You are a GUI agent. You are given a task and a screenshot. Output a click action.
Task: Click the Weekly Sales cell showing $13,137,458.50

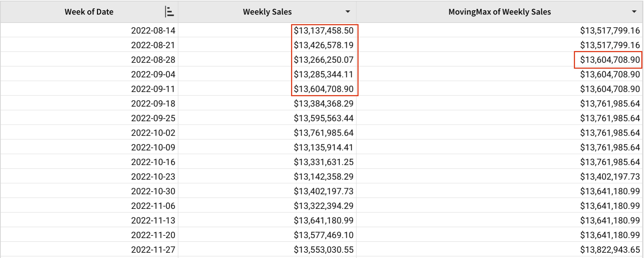(x=323, y=31)
